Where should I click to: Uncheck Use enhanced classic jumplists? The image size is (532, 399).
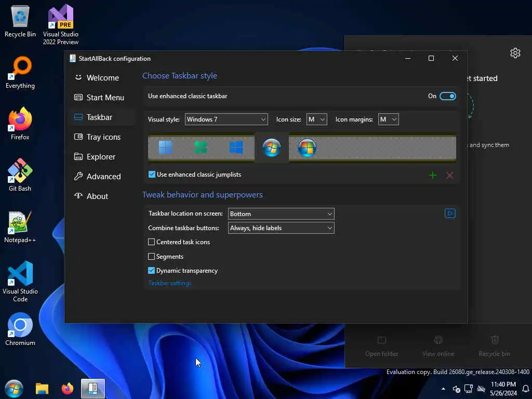click(x=152, y=175)
